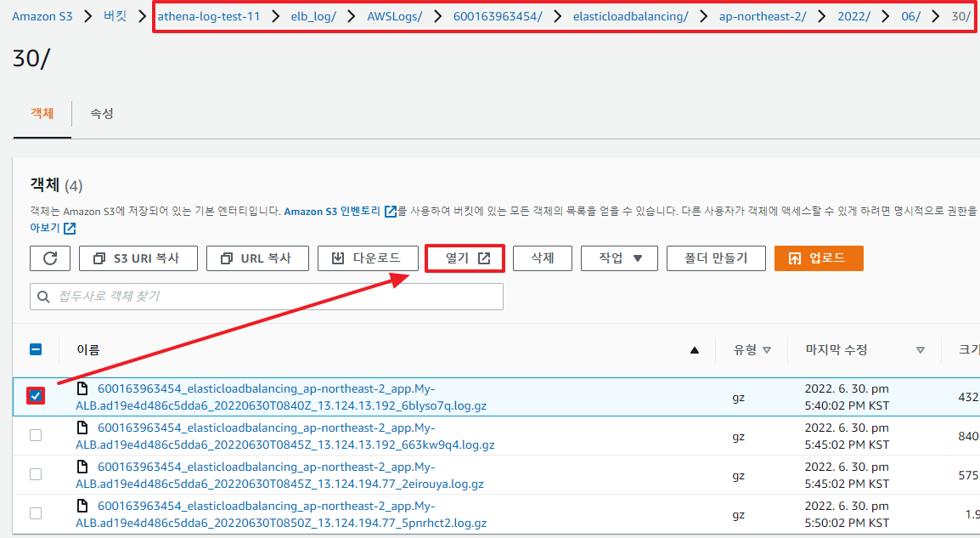
Task: Check the 5pnrhct2.log.gz file checkbox
Action: tap(36, 513)
